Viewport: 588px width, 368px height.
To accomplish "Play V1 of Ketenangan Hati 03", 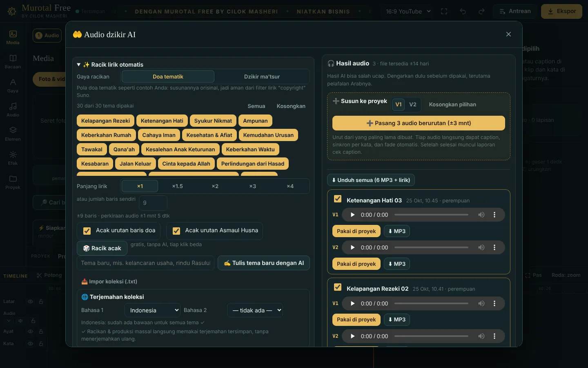I will pos(352,215).
